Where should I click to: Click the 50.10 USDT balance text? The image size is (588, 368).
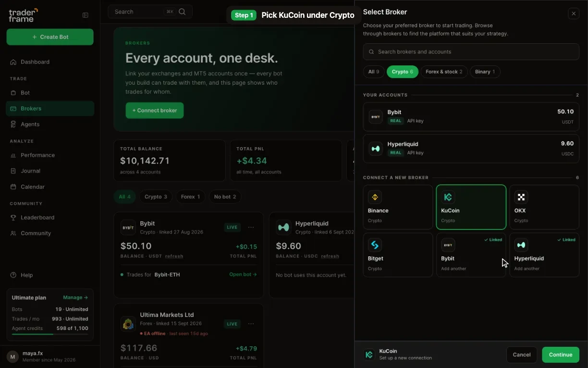[x=565, y=112]
